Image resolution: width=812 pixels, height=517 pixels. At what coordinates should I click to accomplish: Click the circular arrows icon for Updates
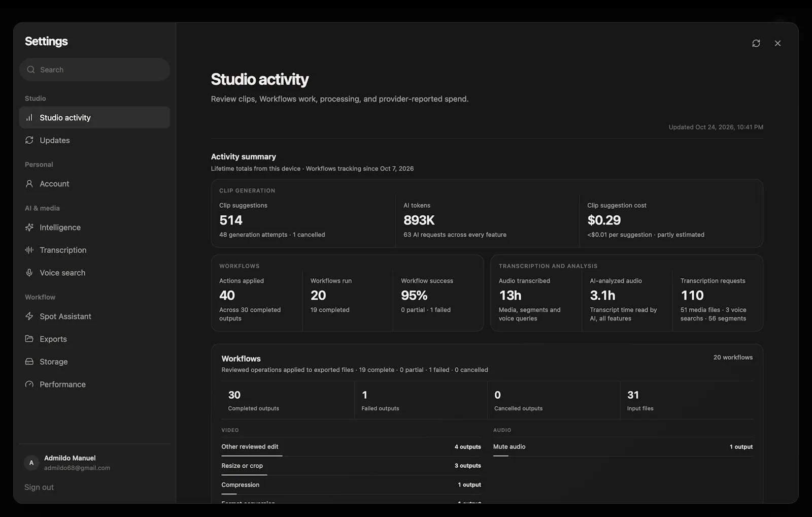pyautogui.click(x=29, y=140)
